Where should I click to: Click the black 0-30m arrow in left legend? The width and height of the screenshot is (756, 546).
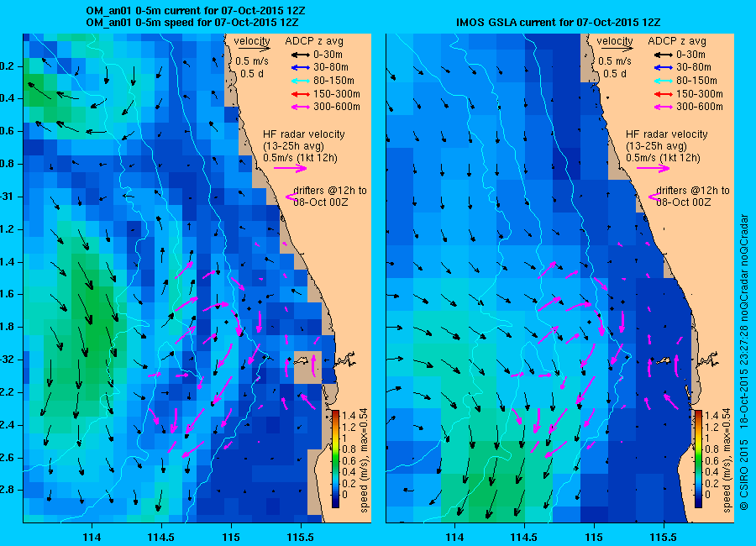coord(301,55)
